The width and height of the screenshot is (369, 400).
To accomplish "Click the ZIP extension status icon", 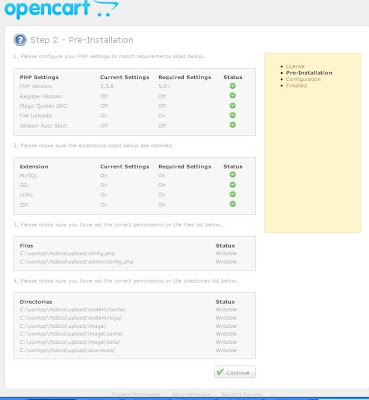I will (233, 204).
